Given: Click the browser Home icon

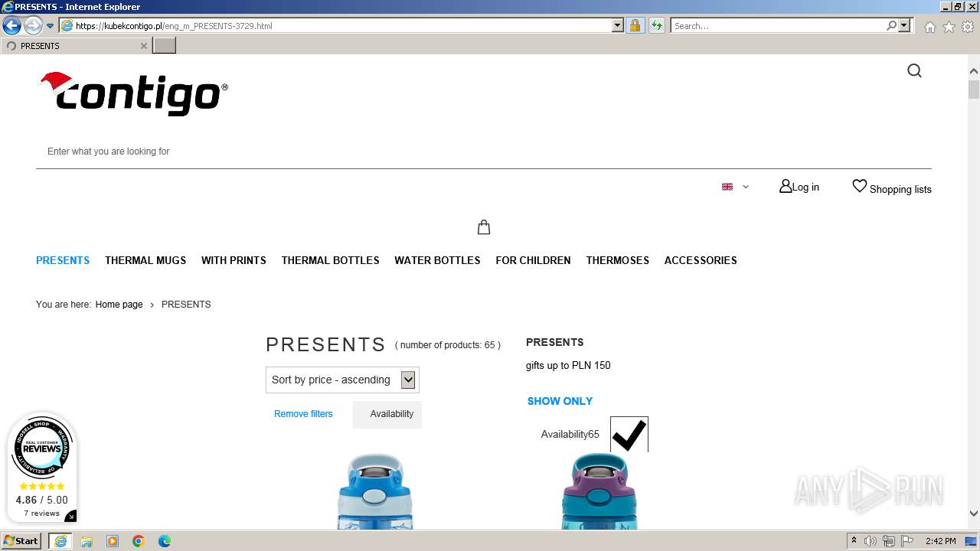Looking at the screenshot, I should [x=929, y=27].
